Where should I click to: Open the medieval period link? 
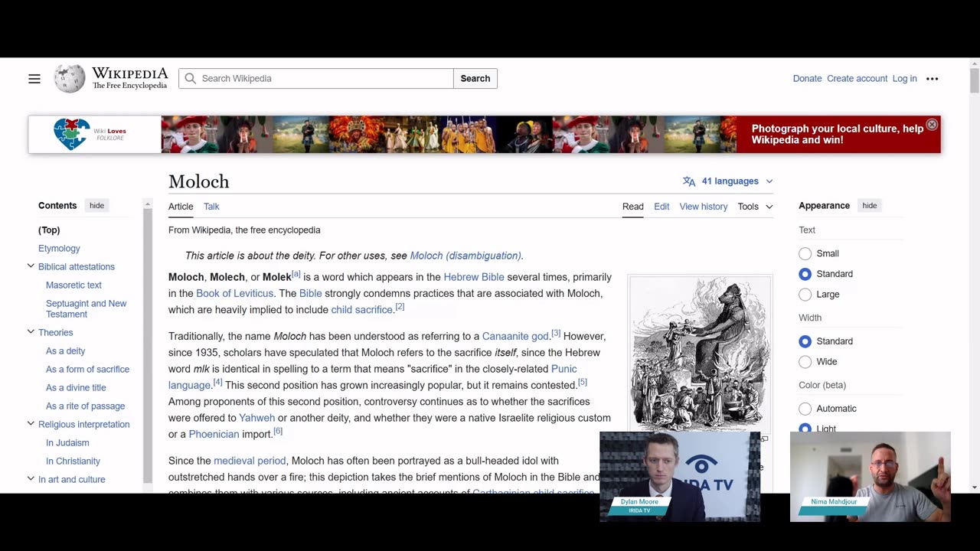click(x=250, y=461)
